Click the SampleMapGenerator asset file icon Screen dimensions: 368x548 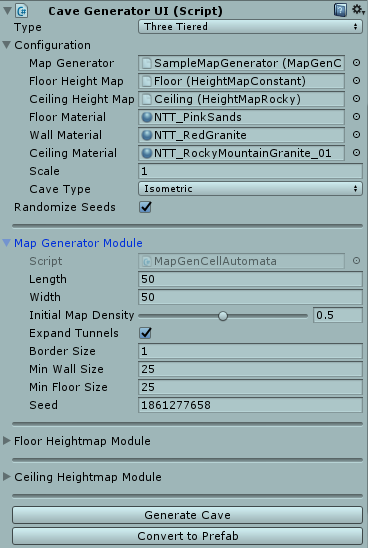coord(147,63)
